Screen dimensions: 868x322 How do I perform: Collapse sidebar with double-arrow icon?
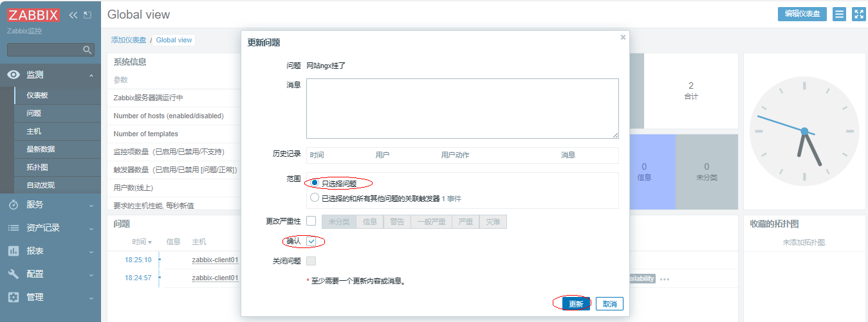click(x=73, y=15)
